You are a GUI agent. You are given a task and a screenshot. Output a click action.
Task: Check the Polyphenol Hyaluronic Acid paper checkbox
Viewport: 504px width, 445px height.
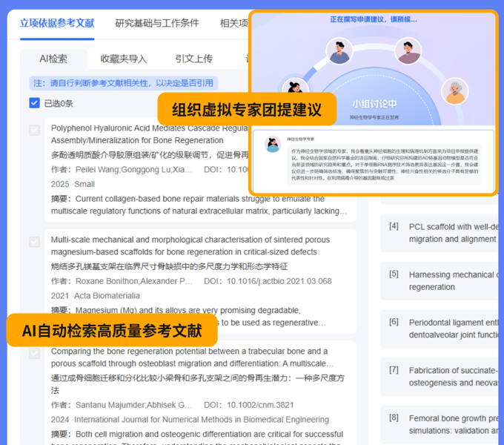coord(34,131)
